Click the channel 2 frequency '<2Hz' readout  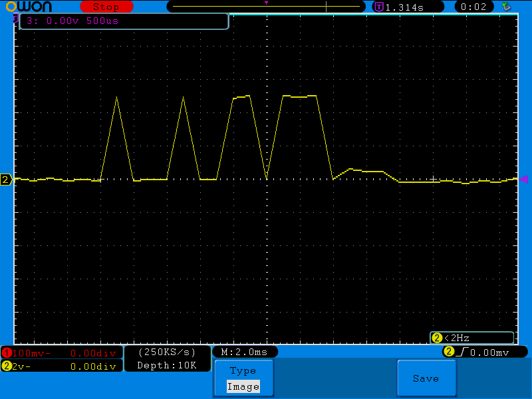pos(471,338)
